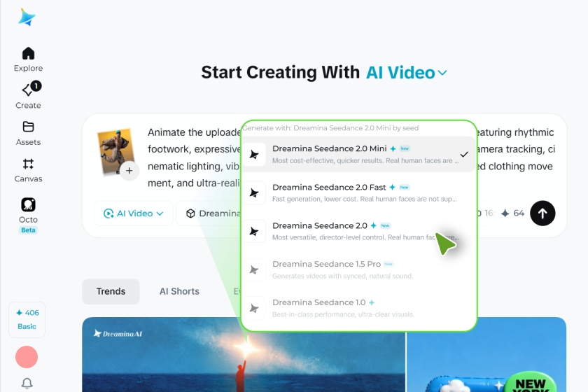Viewport: 588px width, 392px height.
Task: Expand the AI Video heading dropdown
Action: [x=406, y=73]
